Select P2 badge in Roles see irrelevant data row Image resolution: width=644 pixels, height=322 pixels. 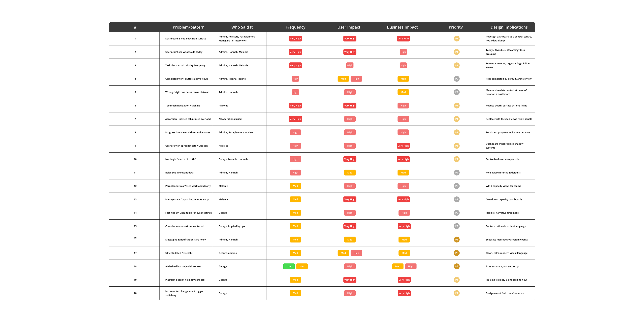(456, 172)
